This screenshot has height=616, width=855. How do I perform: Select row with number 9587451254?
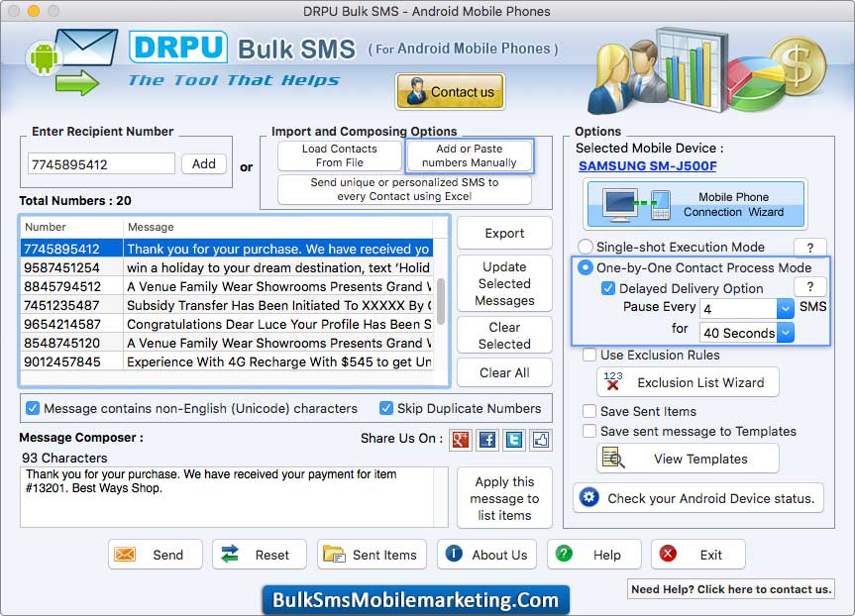[228, 267]
